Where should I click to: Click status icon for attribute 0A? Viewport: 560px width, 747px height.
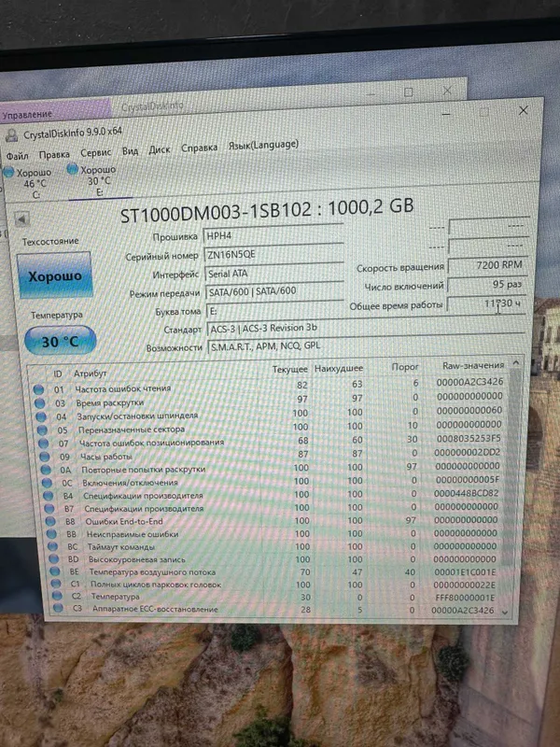tap(47, 470)
